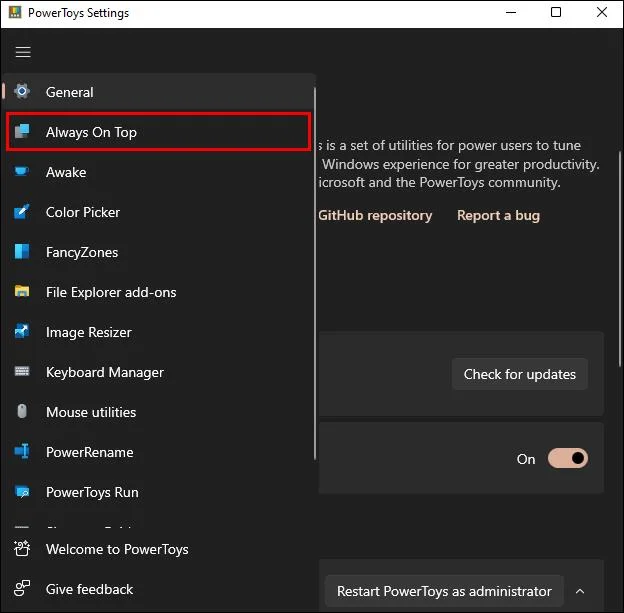Minimize the PowerToys Settings window
Image resolution: width=624 pixels, height=613 pixels.
tap(511, 12)
